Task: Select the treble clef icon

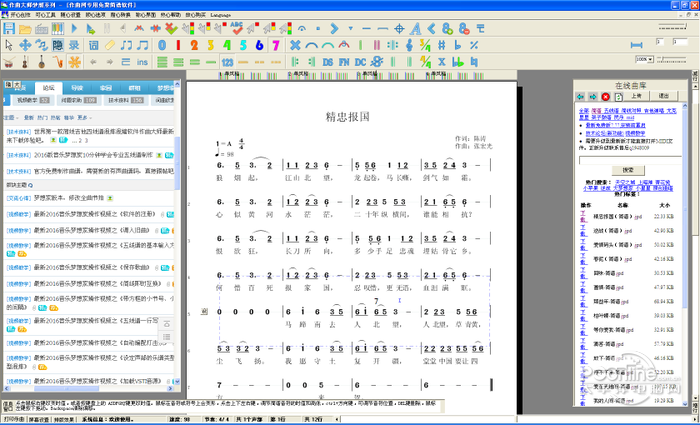Action: (x=409, y=45)
